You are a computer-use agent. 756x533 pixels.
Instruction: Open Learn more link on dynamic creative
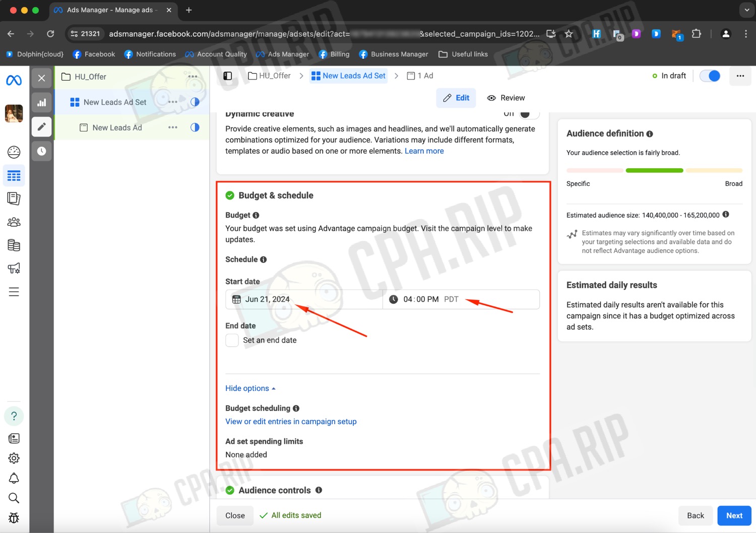tap(424, 151)
